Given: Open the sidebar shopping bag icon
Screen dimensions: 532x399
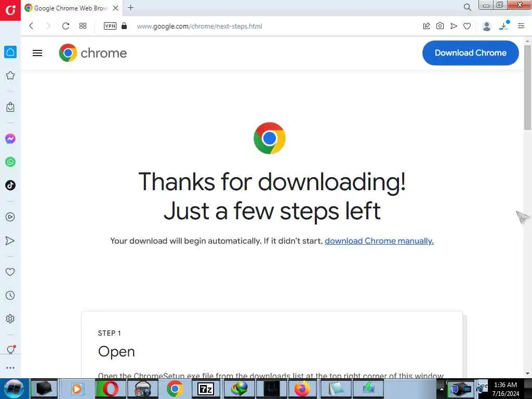Looking at the screenshot, I should point(10,107).
